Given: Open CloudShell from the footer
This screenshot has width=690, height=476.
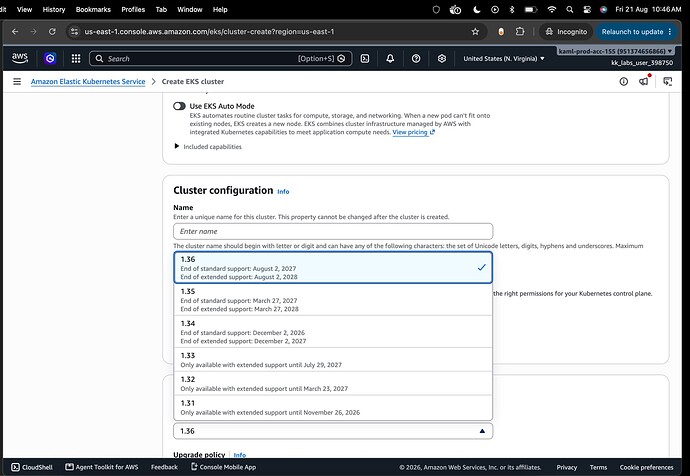Looking at the screenshot, I should 32,467.
